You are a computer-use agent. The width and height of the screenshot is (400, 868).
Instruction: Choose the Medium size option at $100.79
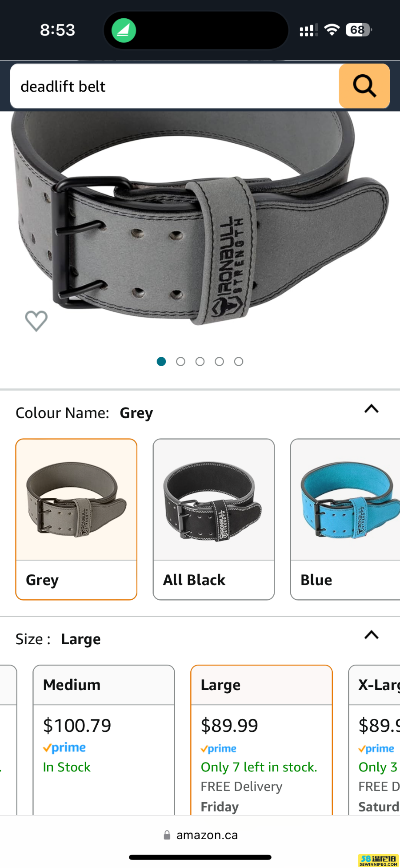click(104, 740)
